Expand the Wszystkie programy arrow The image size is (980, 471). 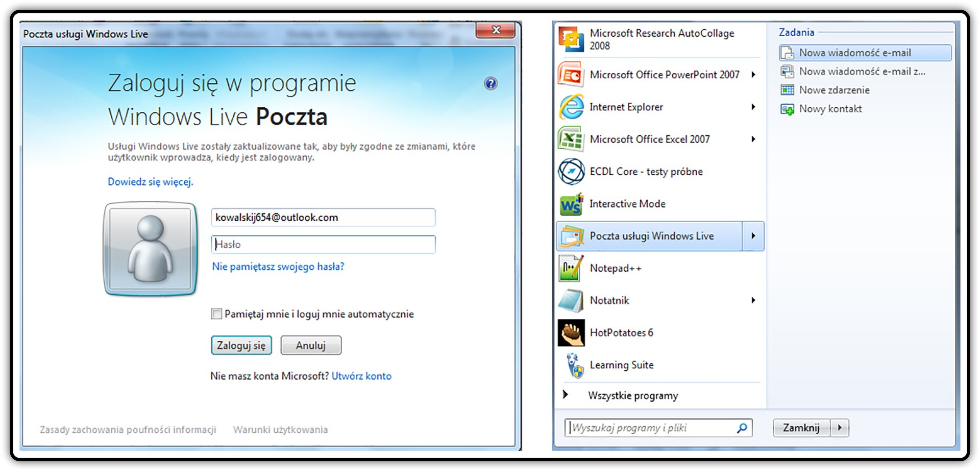[565, 394]
